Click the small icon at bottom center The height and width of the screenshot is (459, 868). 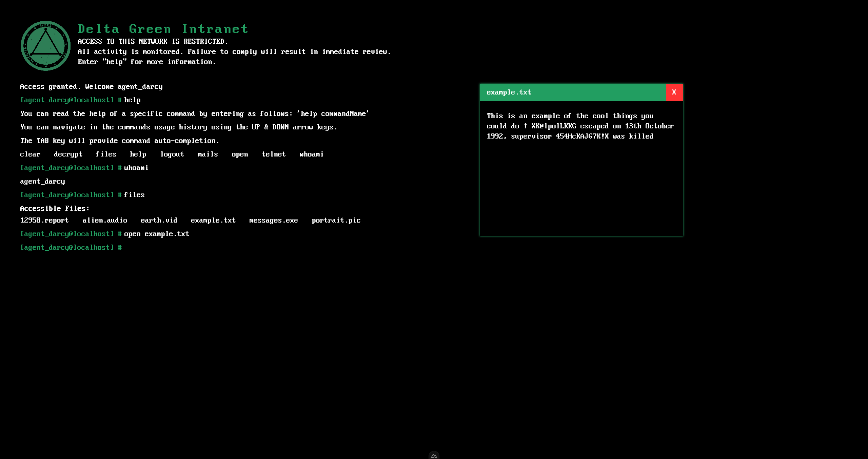(x=434, y=456)
